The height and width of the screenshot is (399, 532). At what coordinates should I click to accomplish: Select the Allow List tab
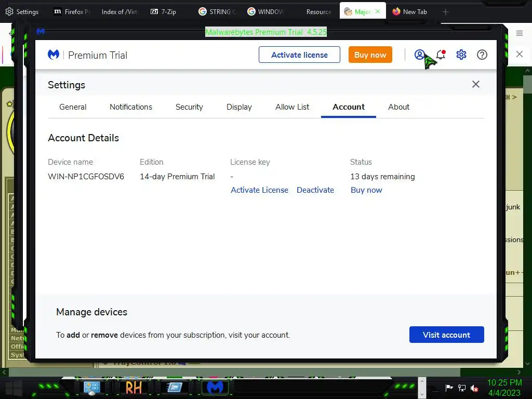pos(292,107)
